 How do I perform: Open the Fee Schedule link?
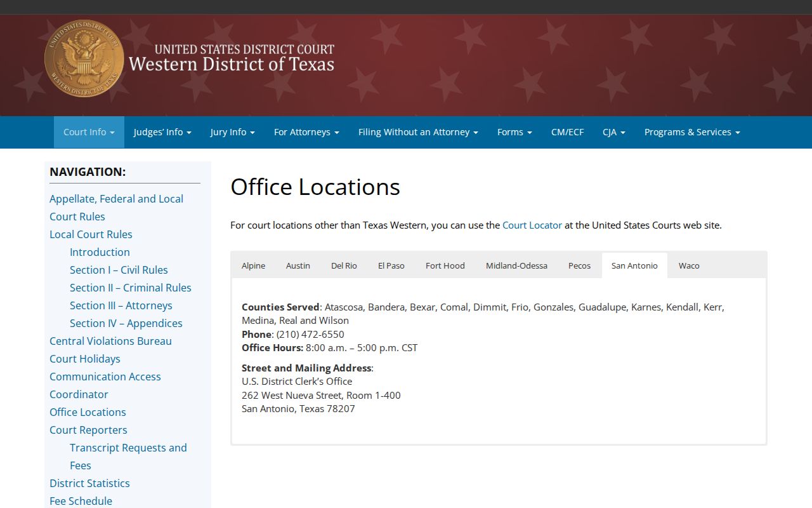click(81, 501)
